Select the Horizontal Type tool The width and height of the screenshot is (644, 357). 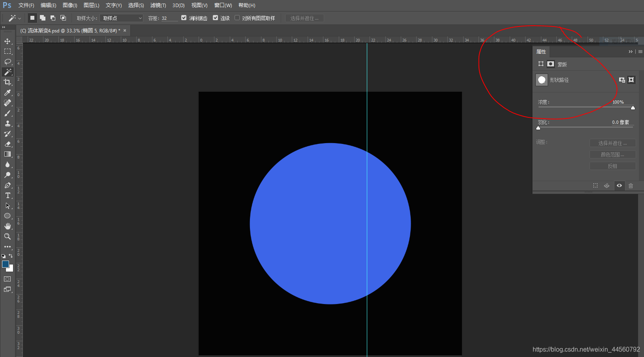(8, 195)
